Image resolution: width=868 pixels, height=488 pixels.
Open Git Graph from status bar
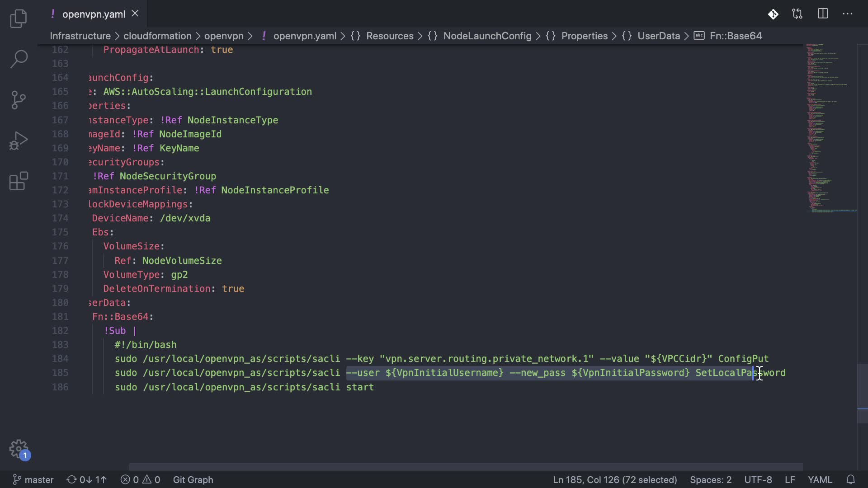pos(193,479)
